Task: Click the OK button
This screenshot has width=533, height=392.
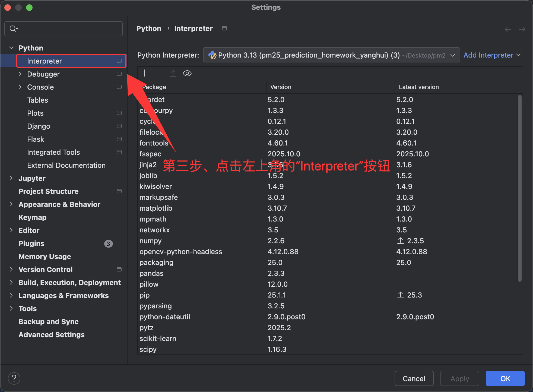Action: (505, 378)
